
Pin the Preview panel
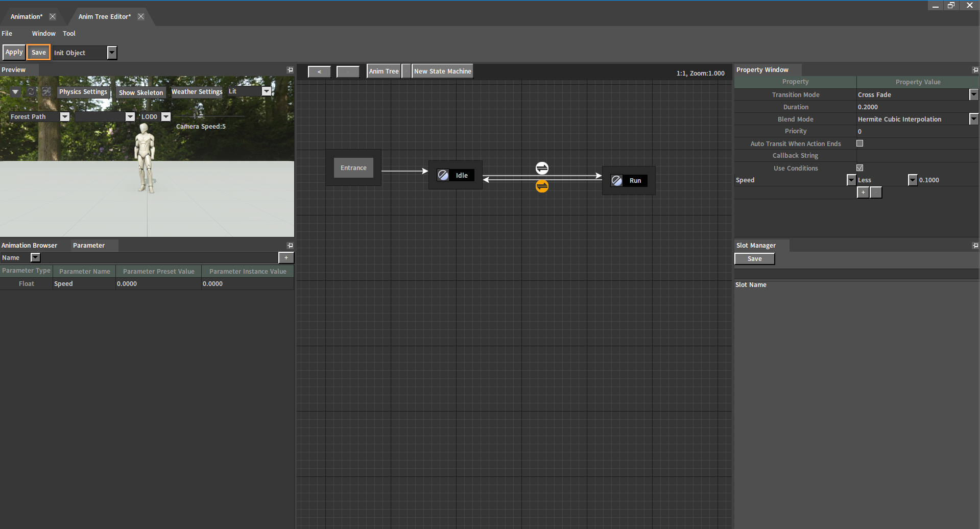click(290, 70)
